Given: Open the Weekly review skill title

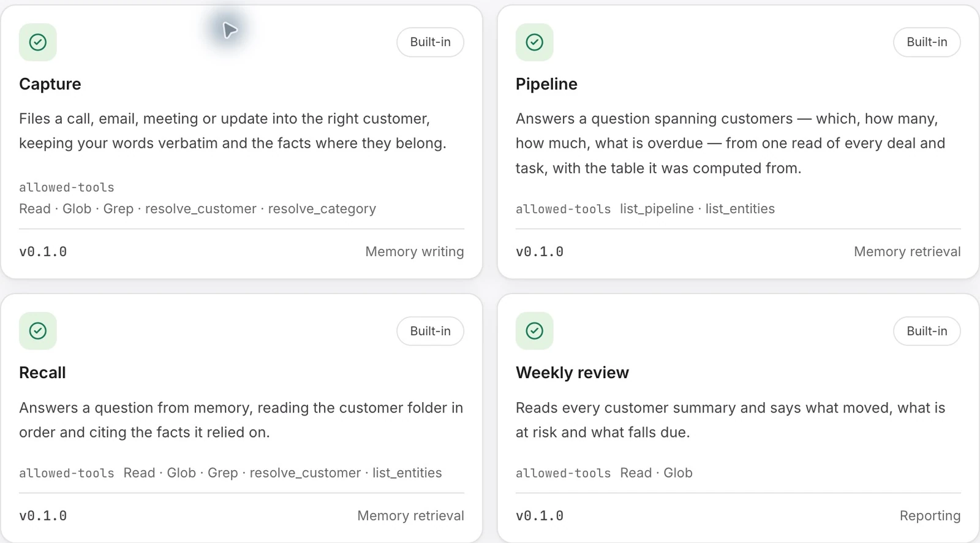Looking at the screenshot, I should 572,373.
